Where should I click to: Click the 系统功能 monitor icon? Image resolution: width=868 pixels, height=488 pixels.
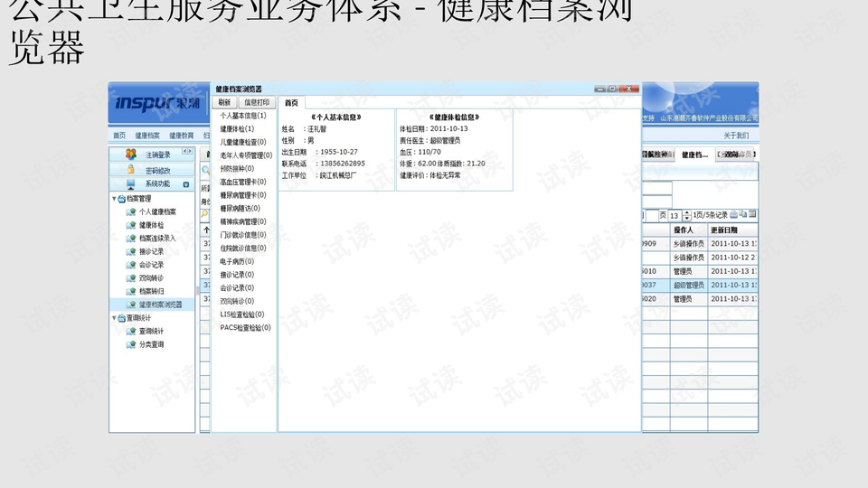131,183
